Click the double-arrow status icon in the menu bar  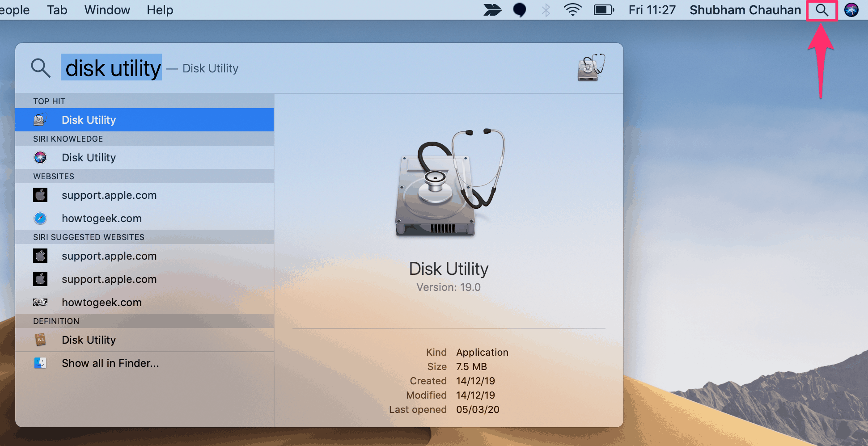tap(492, 10)
